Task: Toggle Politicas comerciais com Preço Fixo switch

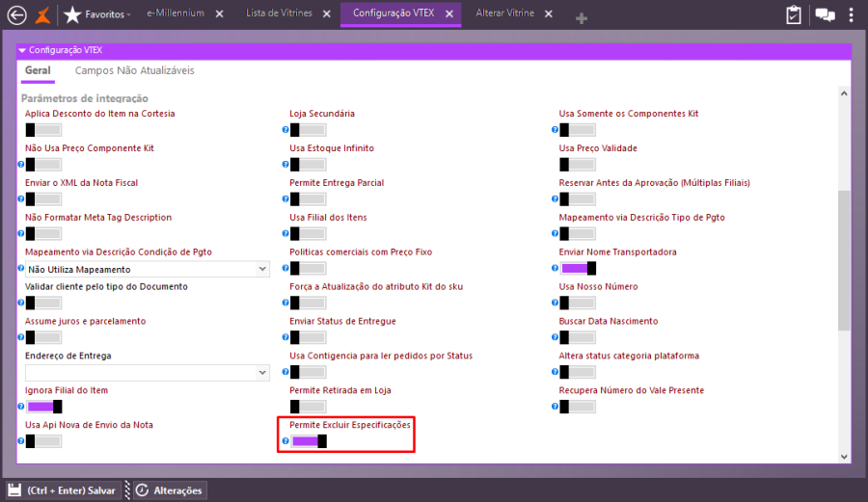Action: [x=309, y=268]
